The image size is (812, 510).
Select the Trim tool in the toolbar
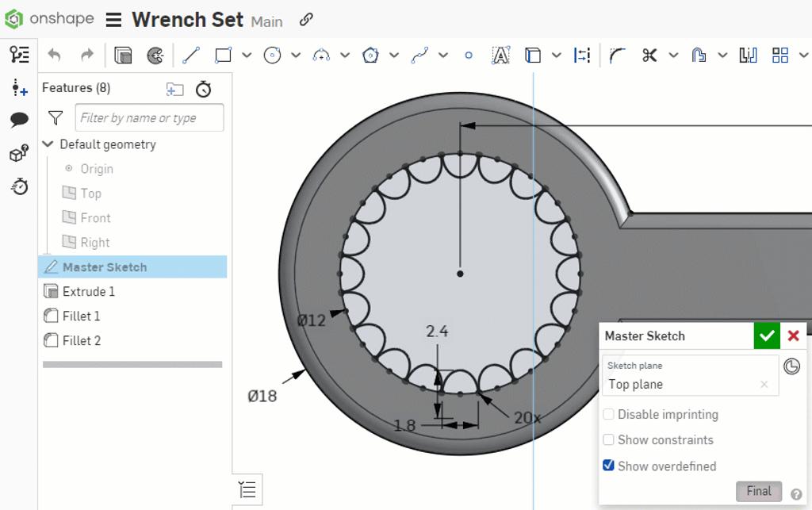[x=650, y=55]
